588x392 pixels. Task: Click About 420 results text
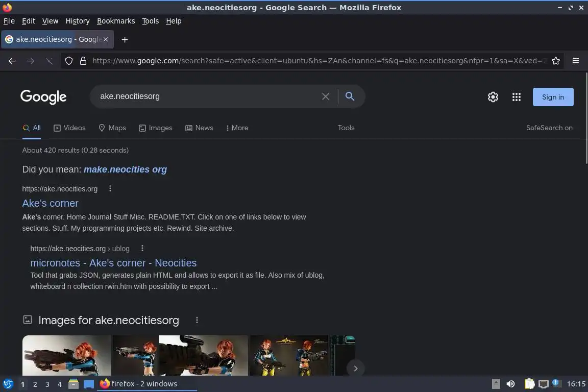tap(76, 150)
